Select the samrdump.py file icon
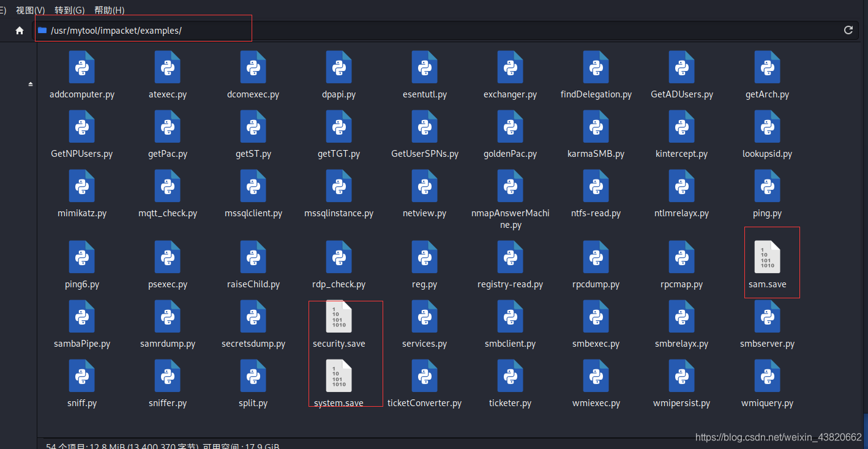This screenshot has height=449, width=868. (168, 317)
